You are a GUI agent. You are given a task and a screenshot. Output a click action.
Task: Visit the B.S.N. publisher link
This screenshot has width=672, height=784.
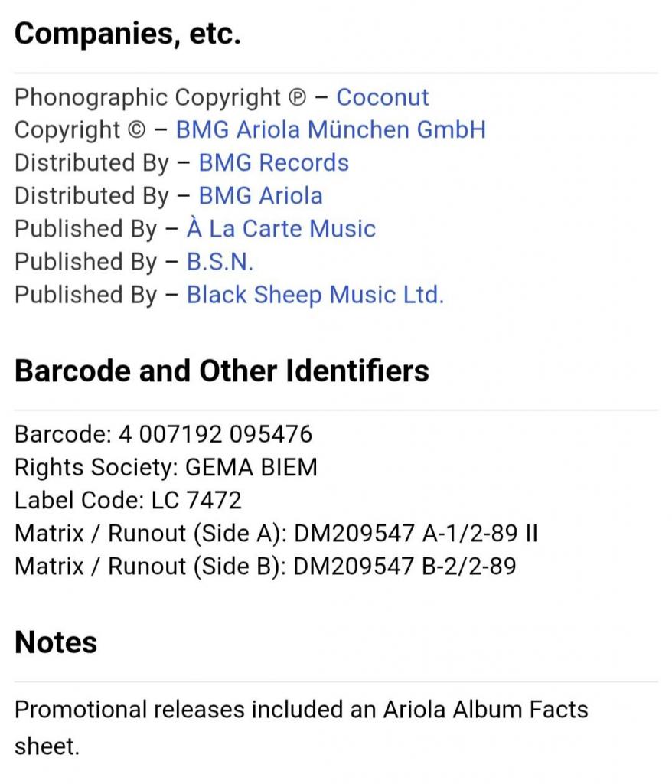220,261
